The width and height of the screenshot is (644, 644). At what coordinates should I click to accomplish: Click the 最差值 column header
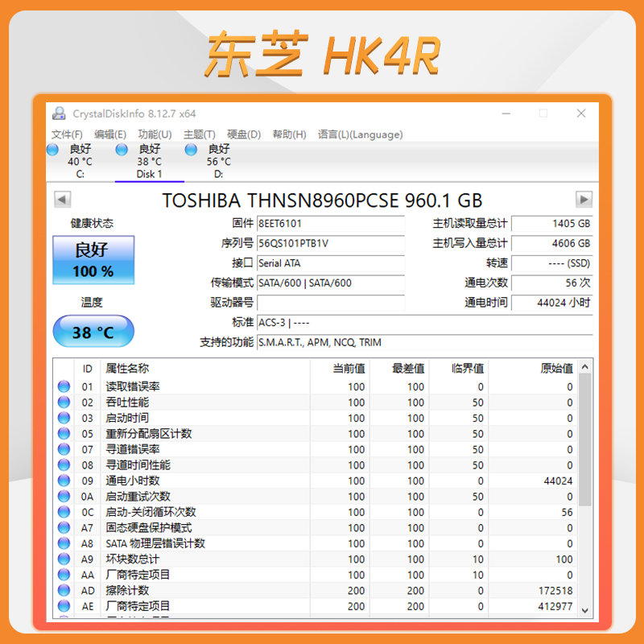click(399, 369)
